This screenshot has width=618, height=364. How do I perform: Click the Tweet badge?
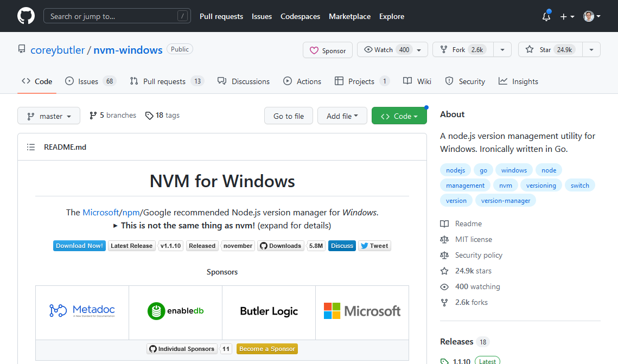[x=374, y=246]
